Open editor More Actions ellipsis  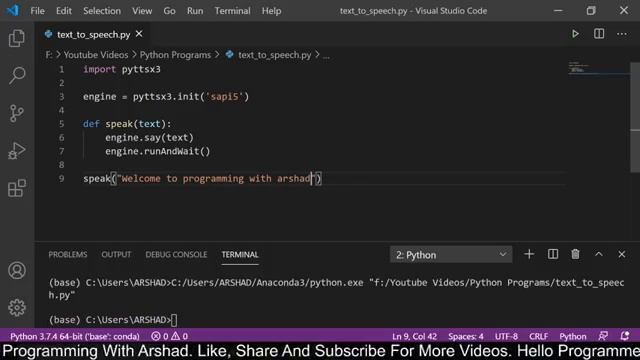pyautogui.click(x=622, y=34)
